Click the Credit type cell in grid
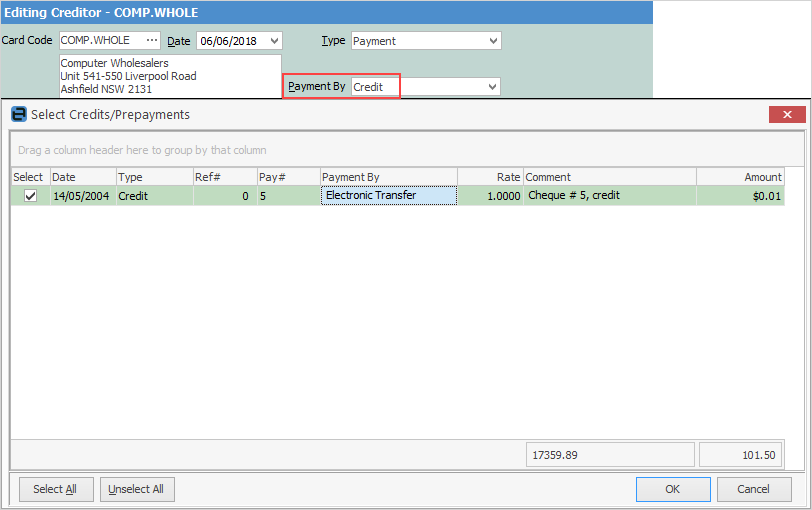 pos(155,196)
